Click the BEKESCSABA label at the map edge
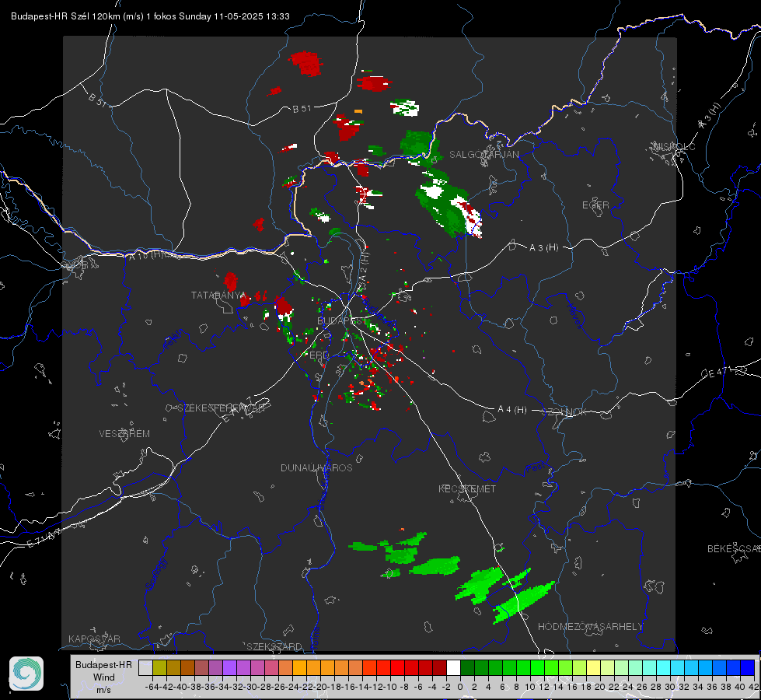 pyautogui.click(x=734, y=549)
